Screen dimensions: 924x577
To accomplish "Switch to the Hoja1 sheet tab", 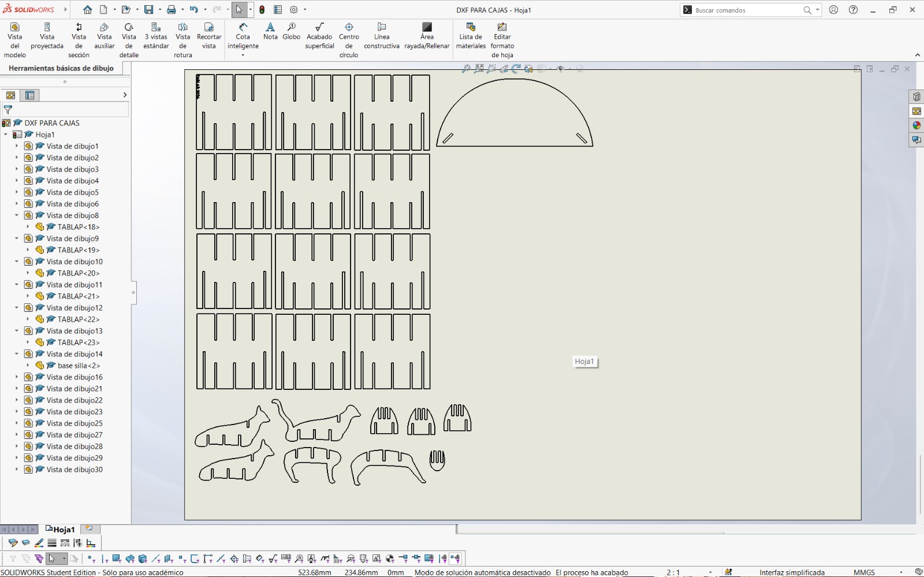I will pos(60,529).
